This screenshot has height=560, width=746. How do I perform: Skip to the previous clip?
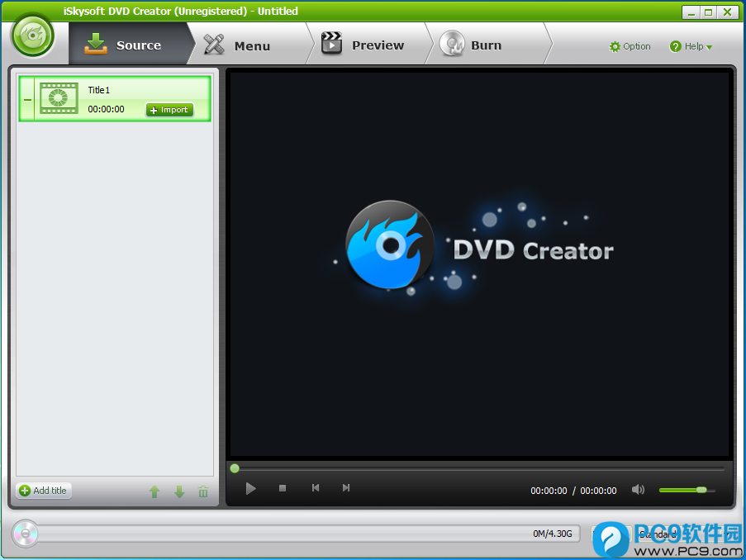point(315,487)
